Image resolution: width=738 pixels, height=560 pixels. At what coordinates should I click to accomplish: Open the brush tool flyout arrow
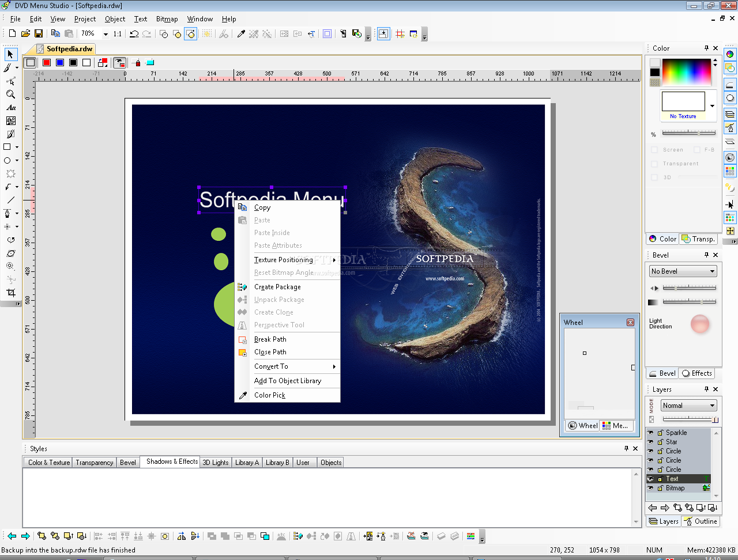tap(17, 68)
